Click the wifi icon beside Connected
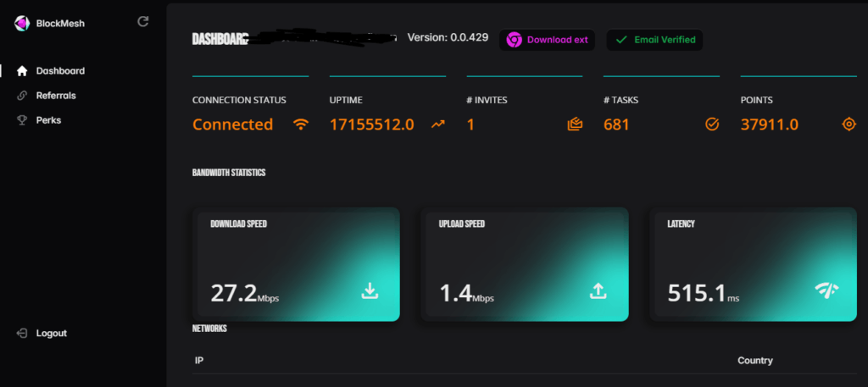868x387 pixels. pos(301,124)
